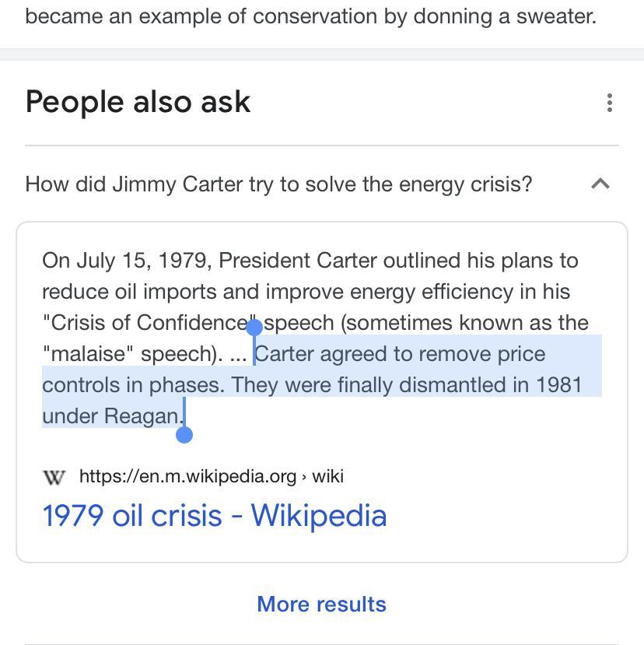This screenshot has height=645, width=644.
Task: Open the People also ask options menu
Action: [x=609, y=103]
